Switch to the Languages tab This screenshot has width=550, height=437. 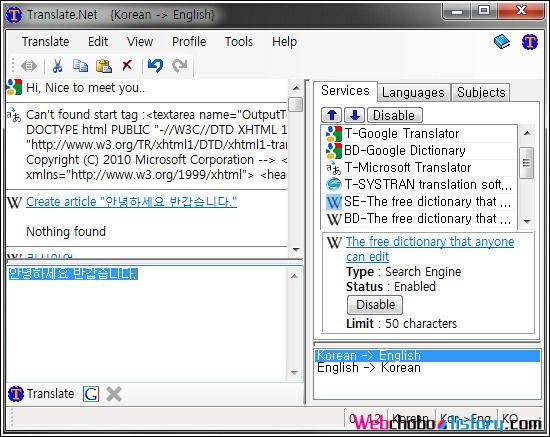(414, 93)
